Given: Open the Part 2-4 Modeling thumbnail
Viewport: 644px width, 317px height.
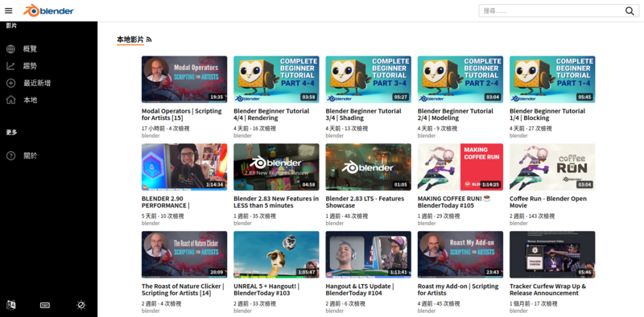Looking at the screenshot, I should tap(460, 79).
